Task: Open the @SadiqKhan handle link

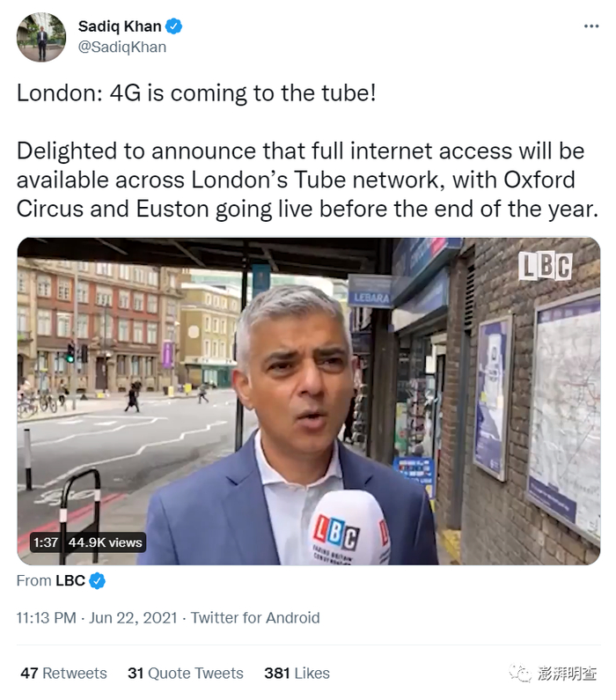Action: coord(122,47)
